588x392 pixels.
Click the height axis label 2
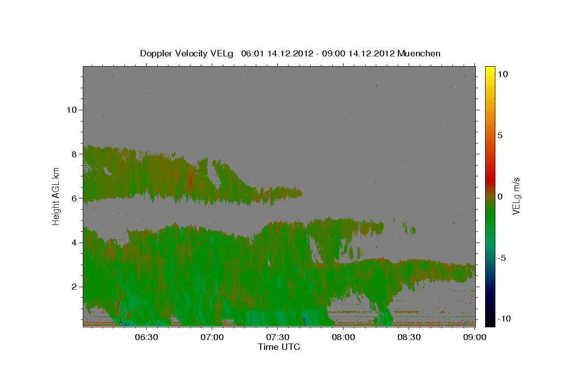pyautogui.click(x=73, y=287)
